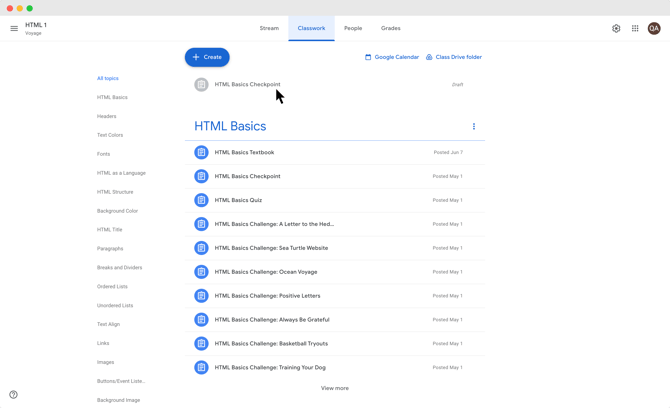Viewport: 670px width, 408px height.
Task: Go to the Grades tab
Action: 391,28
